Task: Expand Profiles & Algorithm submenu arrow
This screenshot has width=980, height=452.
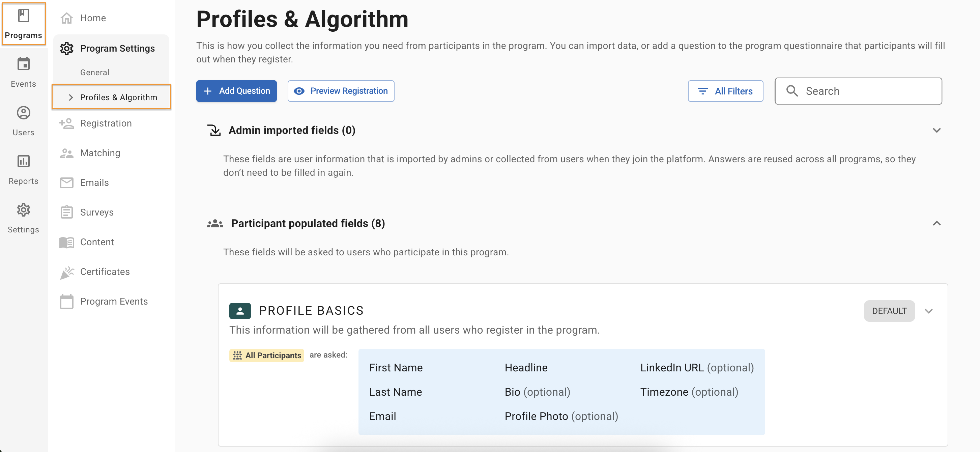Action: 70,97
